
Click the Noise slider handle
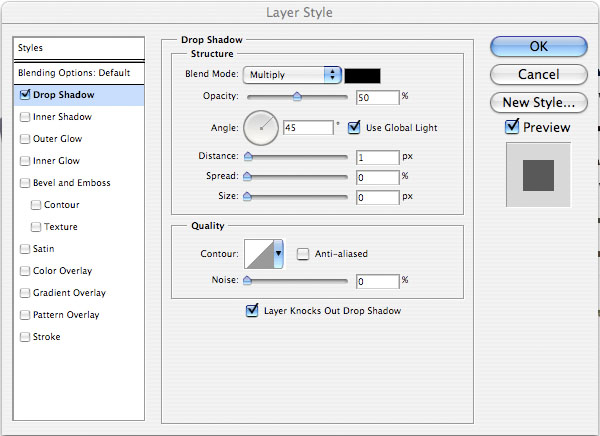tap(247, 280)
